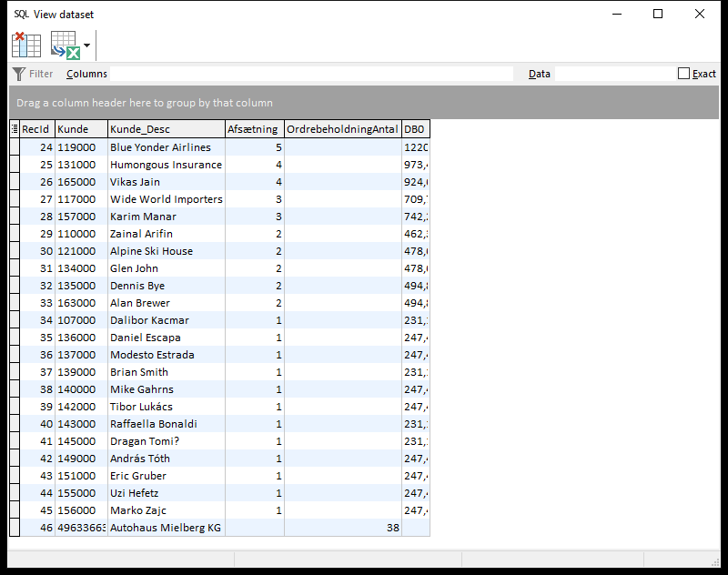
Task: Focus the Data filter input field
Action: coord(615,74)
